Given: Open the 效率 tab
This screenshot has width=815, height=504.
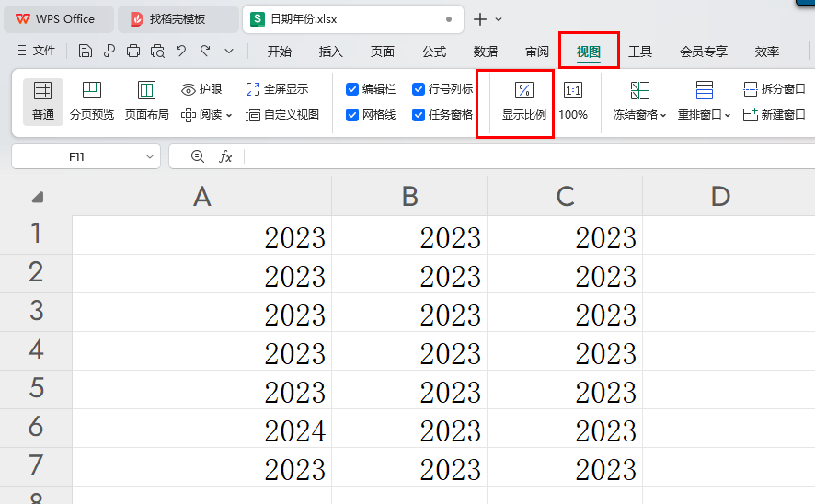Looking at the screenshot, I should (767, 52).
